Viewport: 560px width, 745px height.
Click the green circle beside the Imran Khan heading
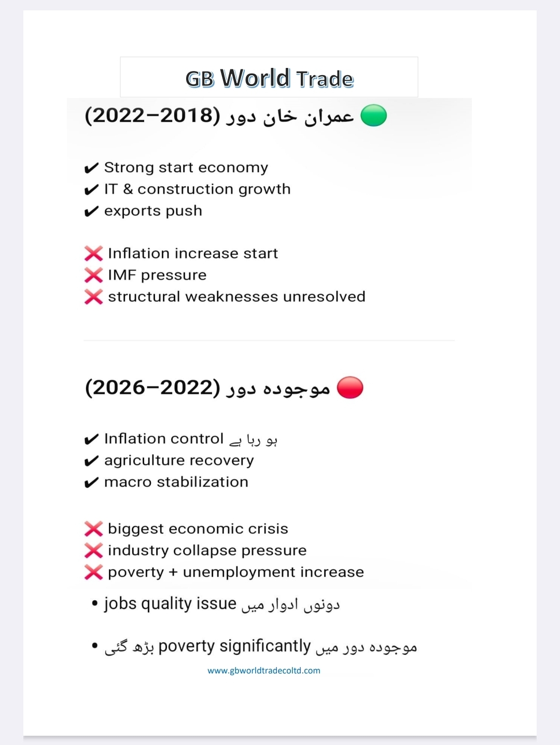click(373, 116)
